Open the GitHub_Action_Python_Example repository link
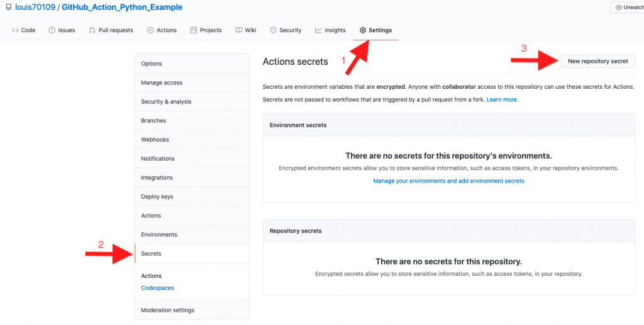 (x=122, y=8)
